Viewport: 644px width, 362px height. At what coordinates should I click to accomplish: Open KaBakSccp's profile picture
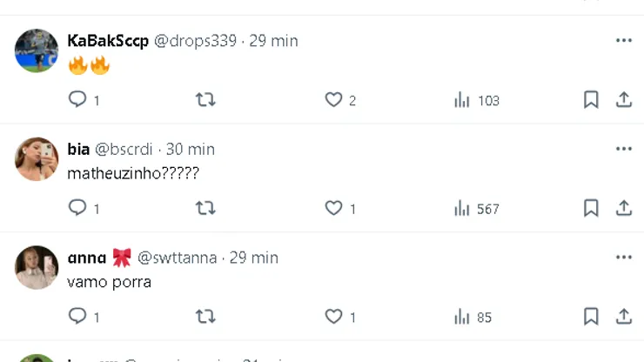pos(37,50)
